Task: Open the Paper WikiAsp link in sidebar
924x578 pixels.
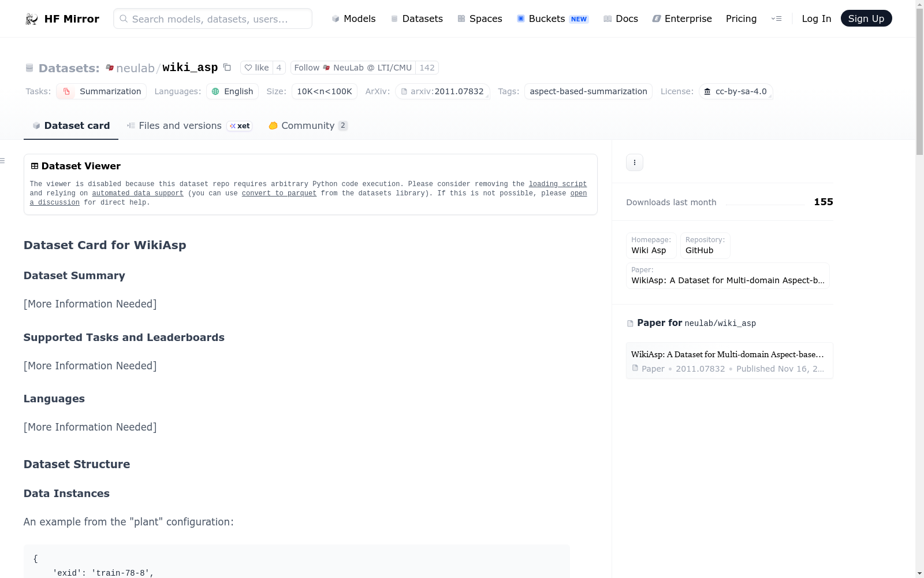Action: click(x=728, y=276)
